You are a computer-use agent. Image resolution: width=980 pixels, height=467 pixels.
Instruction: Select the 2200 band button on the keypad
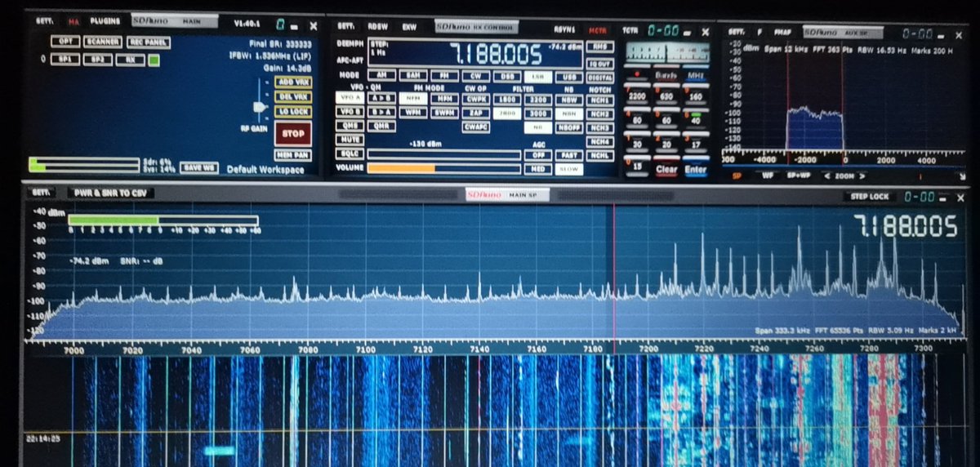click(637, 96)
